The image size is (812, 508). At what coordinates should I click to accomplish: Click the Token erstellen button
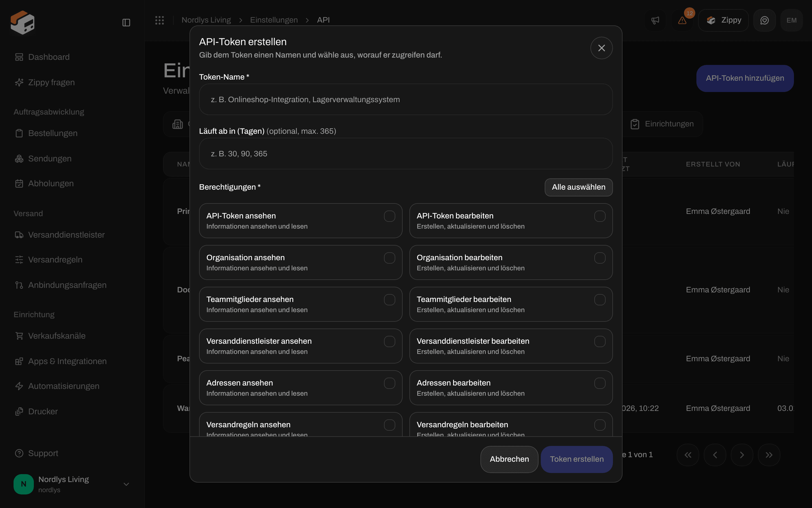click(577, 459)
